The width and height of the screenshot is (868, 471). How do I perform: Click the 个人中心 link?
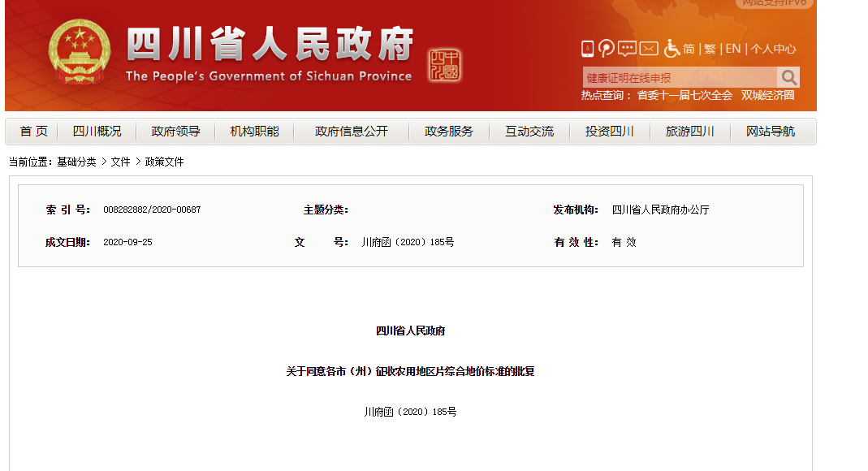773,49
